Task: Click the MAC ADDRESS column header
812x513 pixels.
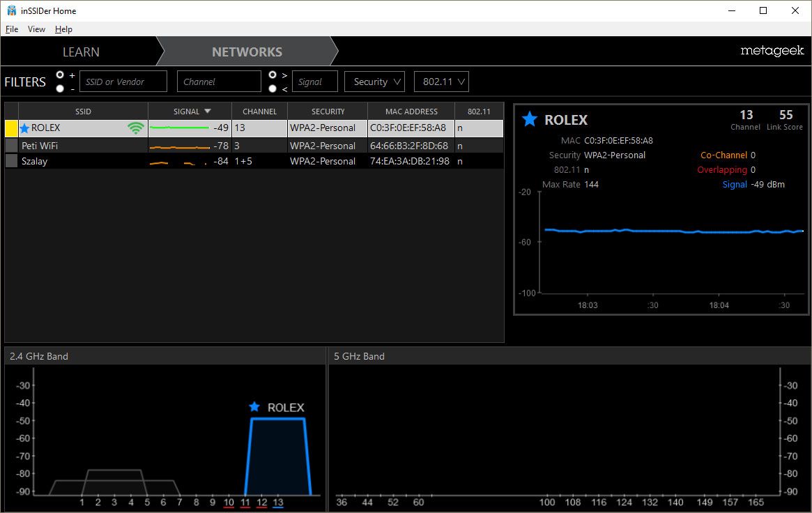Action: (x=411, y=112)
